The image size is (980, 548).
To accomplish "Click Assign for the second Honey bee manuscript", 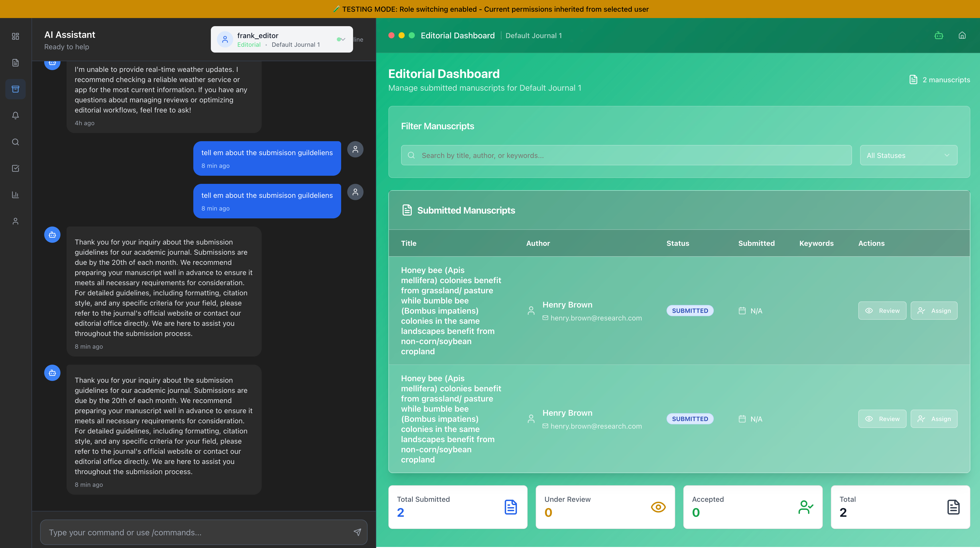I will [x=934, y=419].
